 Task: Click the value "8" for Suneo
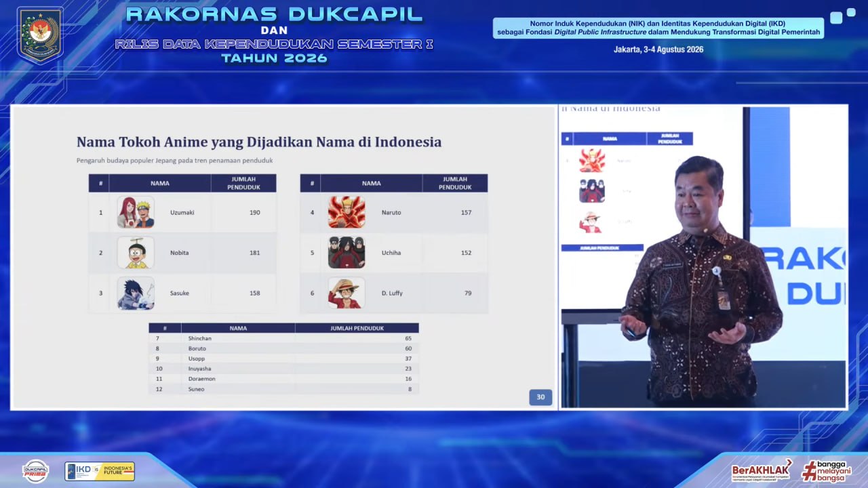[x=410, y=389]
